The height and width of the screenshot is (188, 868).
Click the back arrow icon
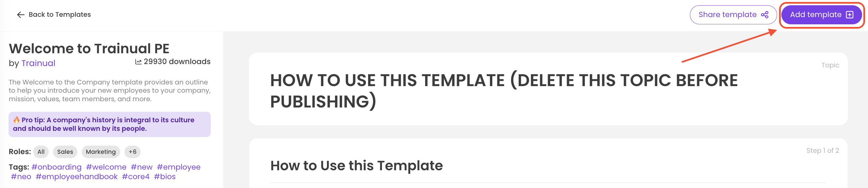(20, 14)
